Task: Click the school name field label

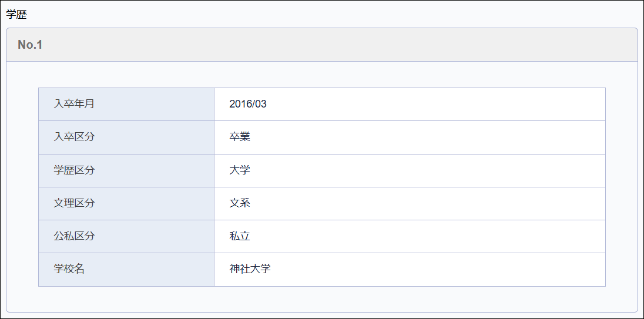Action: coord(69,269)
